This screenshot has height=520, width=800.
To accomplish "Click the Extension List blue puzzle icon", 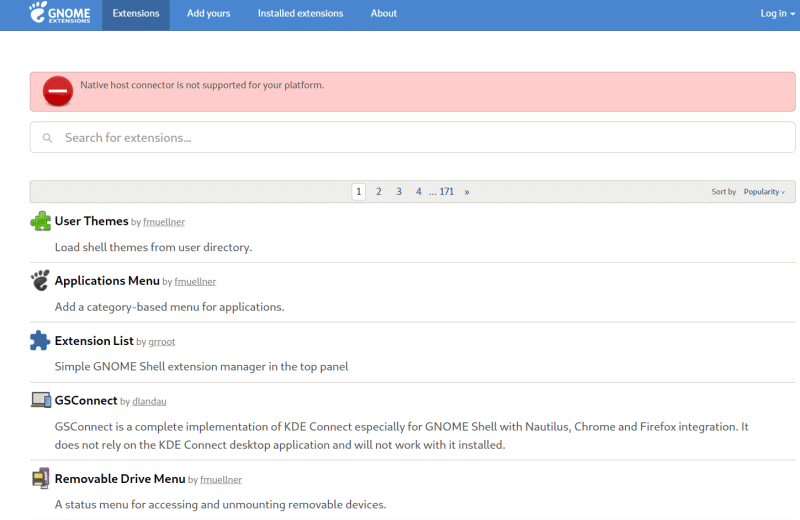I will [x=40, y=341].
